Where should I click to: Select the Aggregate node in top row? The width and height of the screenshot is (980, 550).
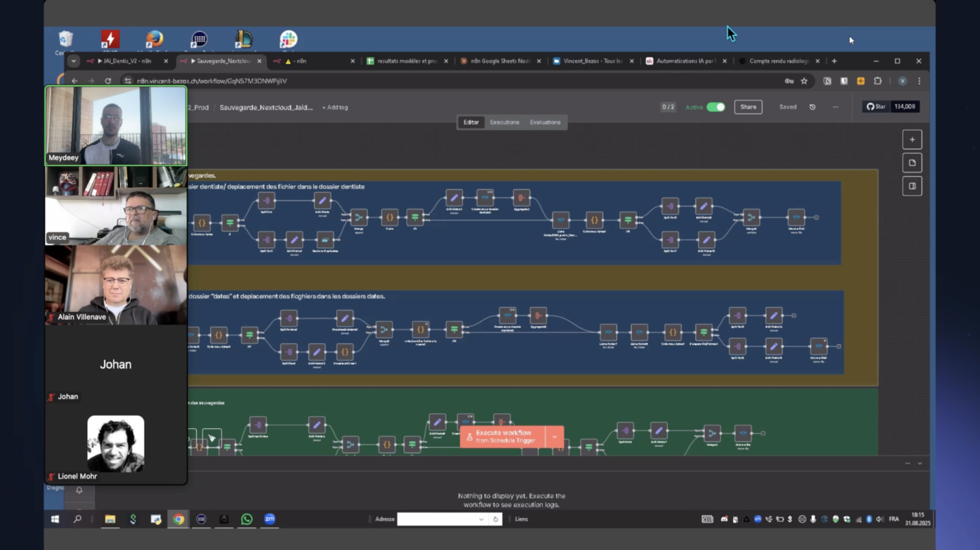click(x=521, y=198)
